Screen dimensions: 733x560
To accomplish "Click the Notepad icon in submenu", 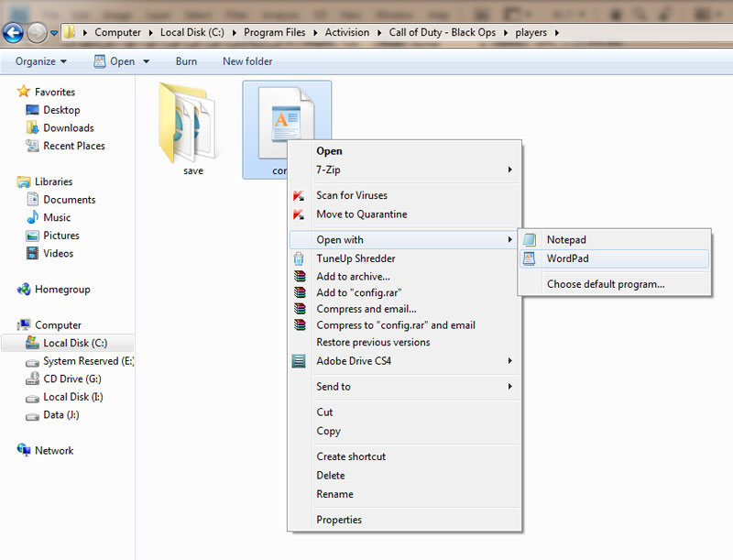I will pyautogui.click(x=530, y=240).
